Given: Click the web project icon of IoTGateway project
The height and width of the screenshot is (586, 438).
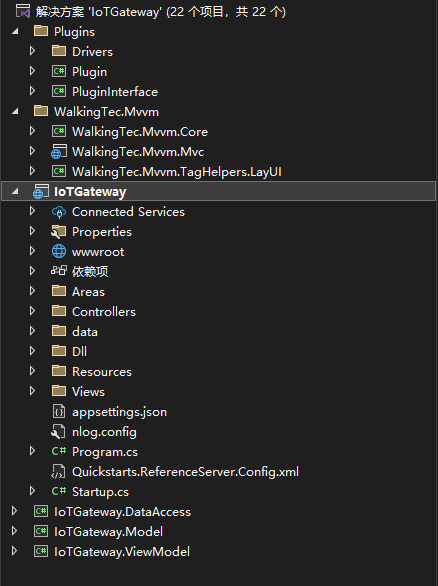Looking at the screenshot, I should pos(41,191).
